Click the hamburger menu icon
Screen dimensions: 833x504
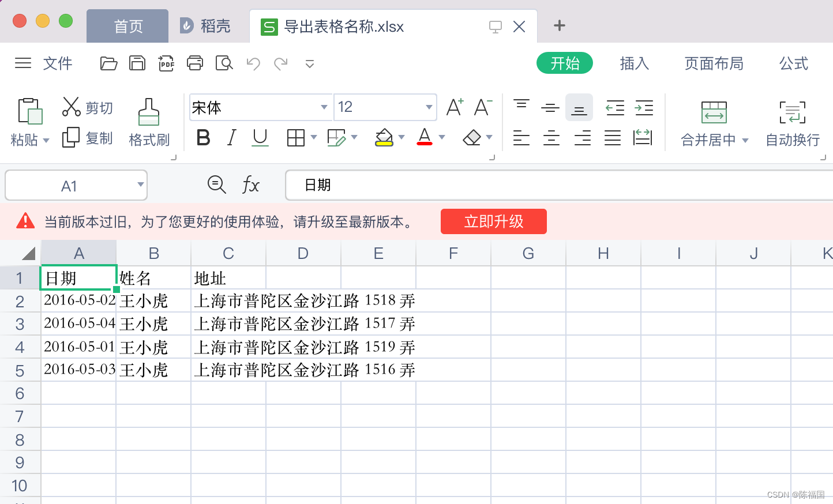23,63
